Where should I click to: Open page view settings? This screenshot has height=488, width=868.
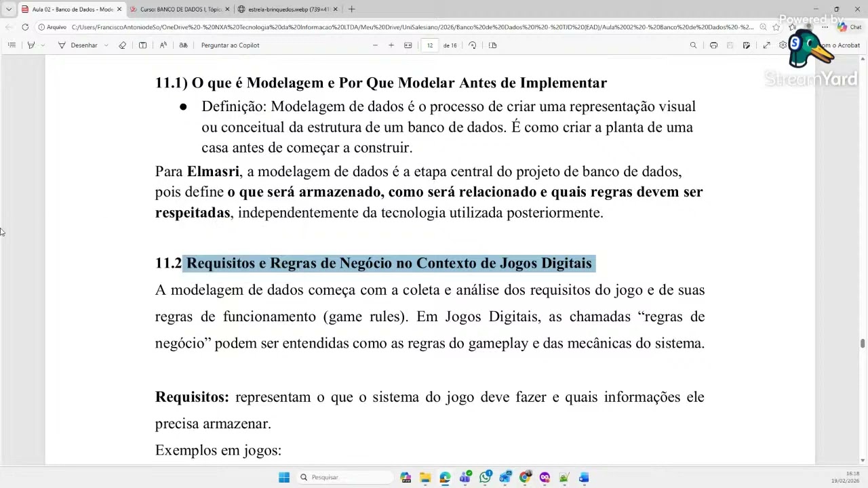(x=493, y=45)
